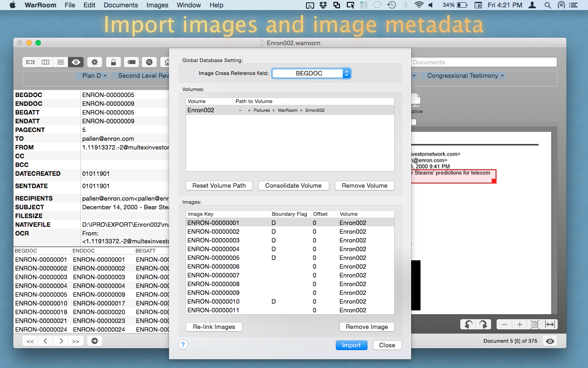Viewport: 588px width, 368px height.
Task: Expand the Plan D tag dropdown
Action: 95,75
